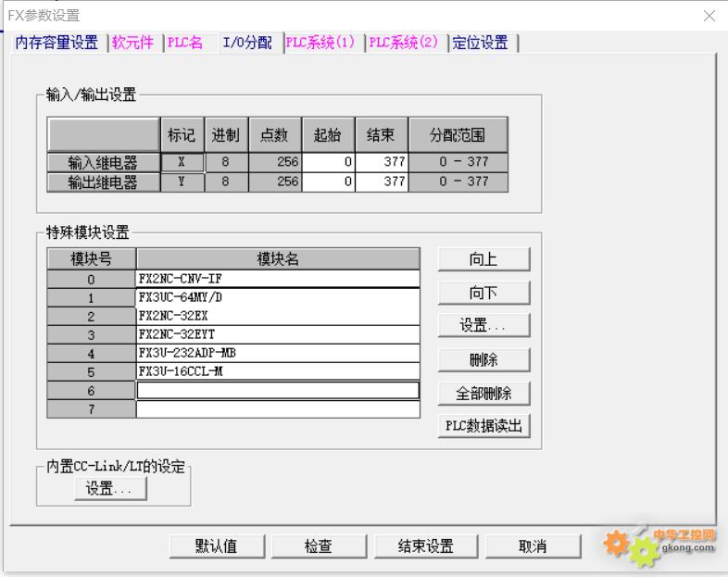The image size is (728, 577).
Task: Select module number 0 row header
Action: coord(91,279)
